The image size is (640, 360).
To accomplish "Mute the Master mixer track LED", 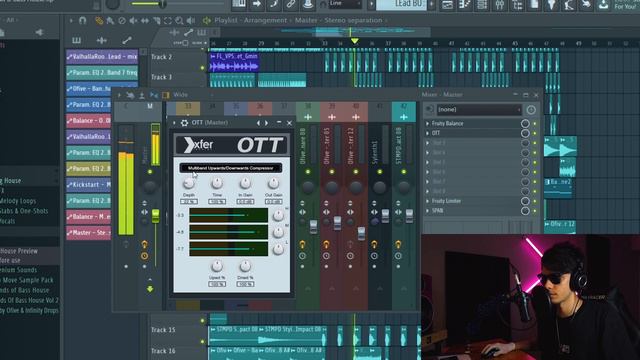I will pyautogui.click(x=150, y=172).
